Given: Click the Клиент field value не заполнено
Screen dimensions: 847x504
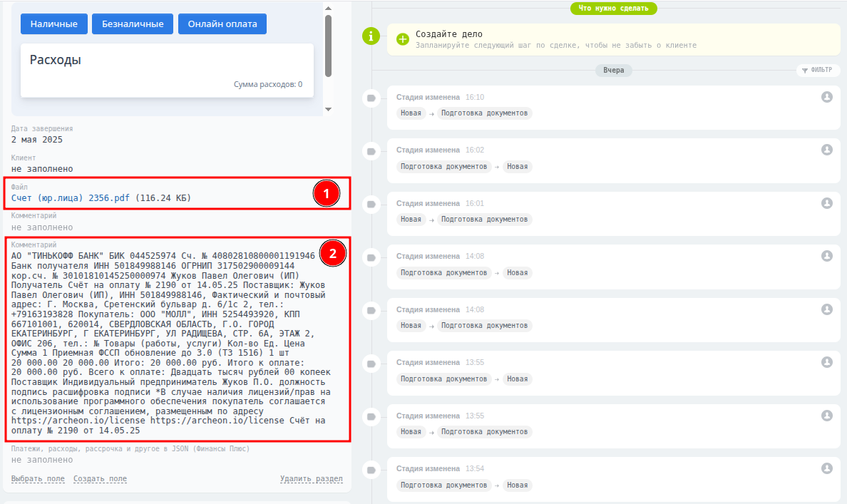Looking at the screenshot, I should click(x=42, y=168).
